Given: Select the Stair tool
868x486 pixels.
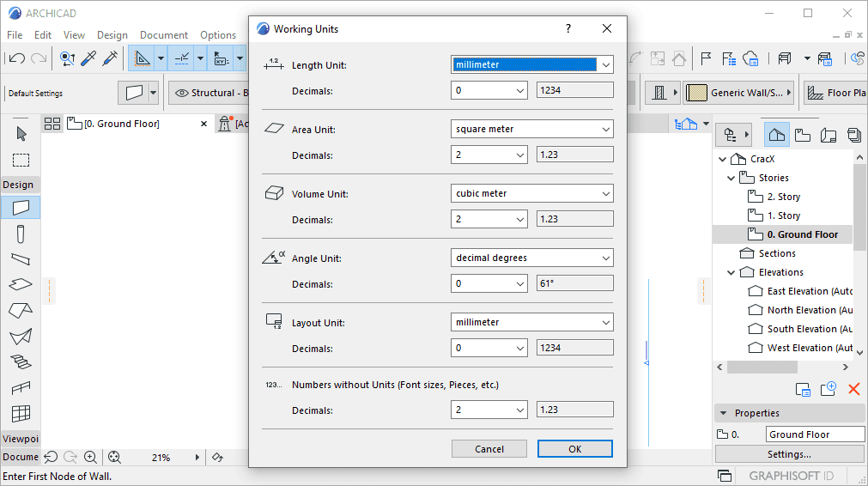Looking at the screenshot, I should click(x=21, y=362).
